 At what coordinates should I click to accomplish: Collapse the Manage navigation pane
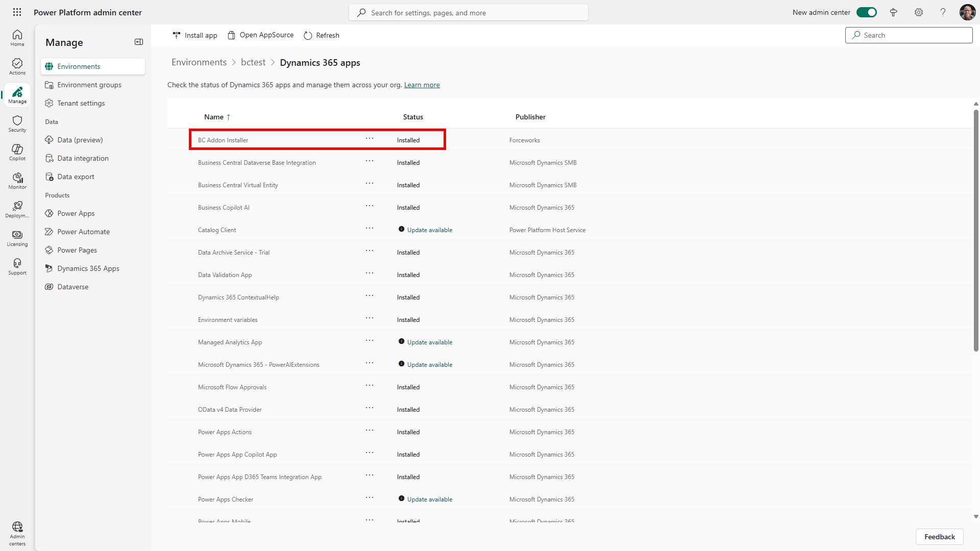(x=139, y=42)
